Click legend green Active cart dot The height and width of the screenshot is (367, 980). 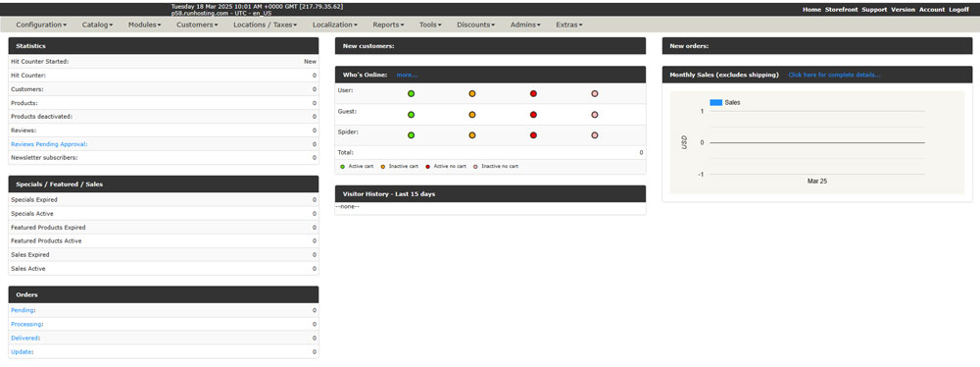[x=342, y=167]
